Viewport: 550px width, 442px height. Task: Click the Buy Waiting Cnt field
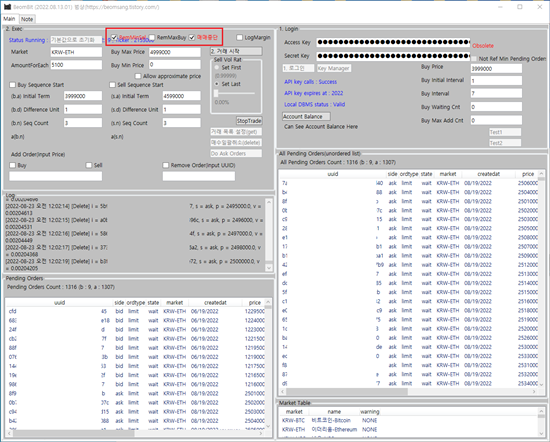[x=496, y=107]
